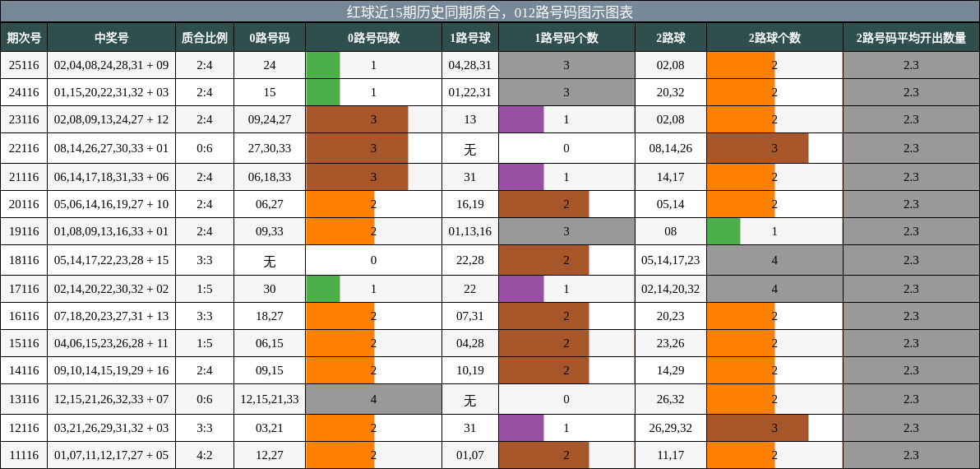Click winning numbers 08,14,26,27,30,33 + 01
The image size is (980, 469).
(111, 148)
